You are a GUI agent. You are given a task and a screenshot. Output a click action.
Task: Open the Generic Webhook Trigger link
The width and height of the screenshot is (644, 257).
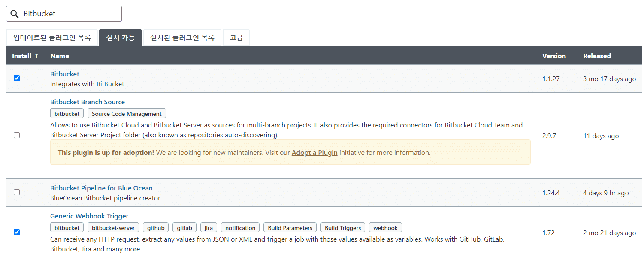[89, 216]
